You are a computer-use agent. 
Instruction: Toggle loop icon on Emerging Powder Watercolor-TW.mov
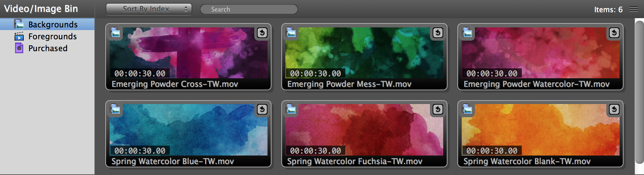614,32
